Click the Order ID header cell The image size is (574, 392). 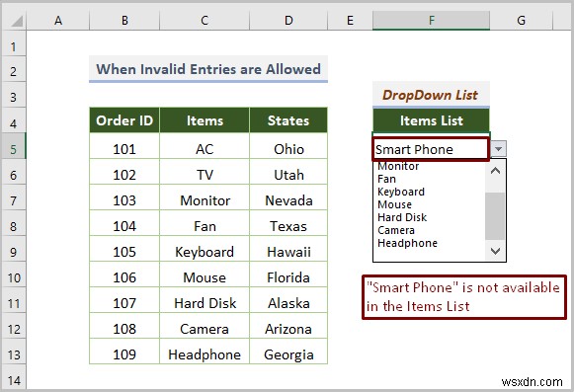pyautogui.click(x=124, y=120)
